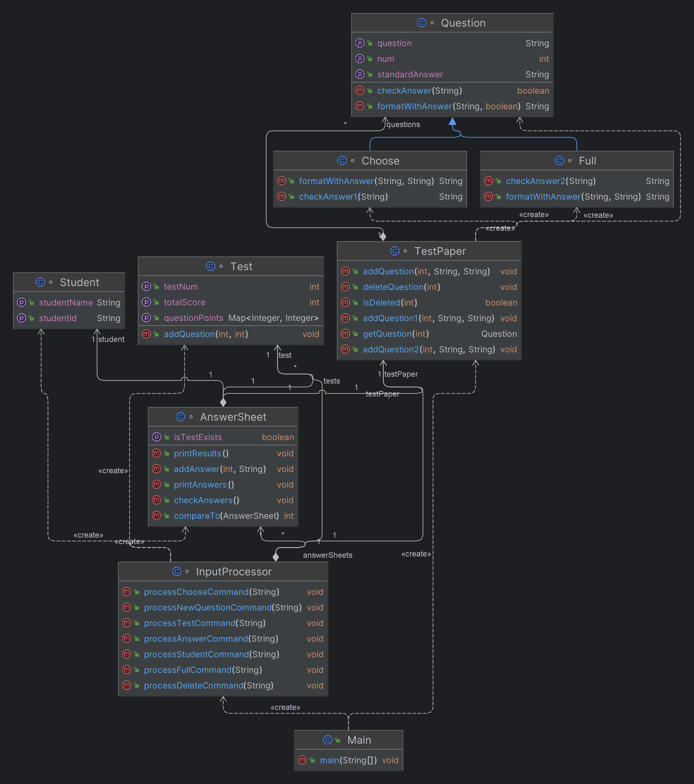Click method icon beside processChooseCommand
694x784 pixels.
[x=127, y=592]
